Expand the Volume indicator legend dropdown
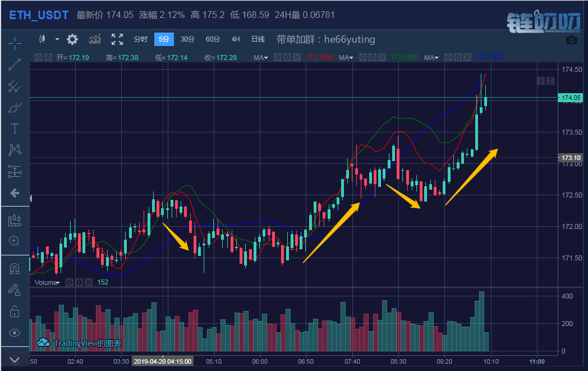Image resolution: width=588 pixels, height=371 pixels. click(57, 283)
